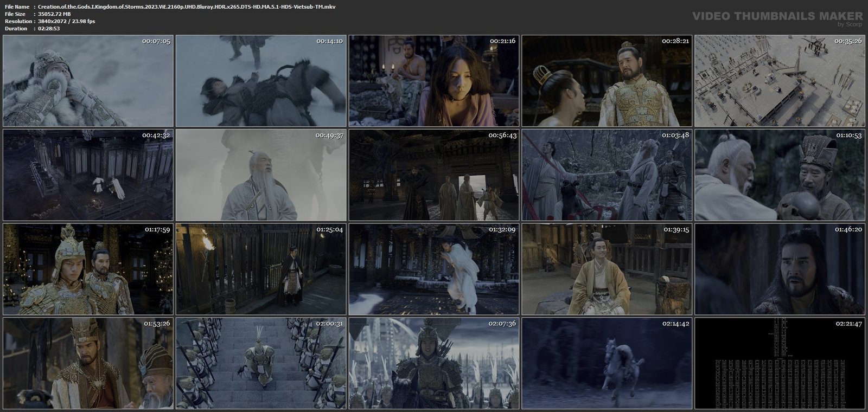Select the thumbnail stamped 01:25:04
Image resolution: width=868 pixels, height=412 pixels.
261,269
